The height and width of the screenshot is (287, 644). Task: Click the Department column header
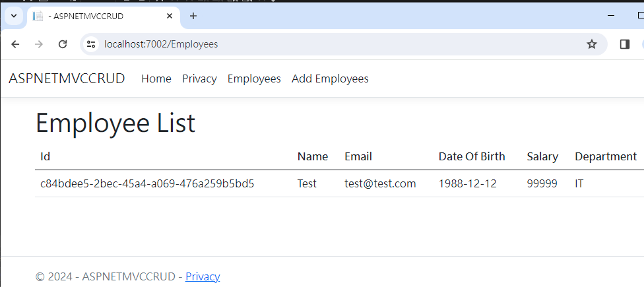coord(605,156)
